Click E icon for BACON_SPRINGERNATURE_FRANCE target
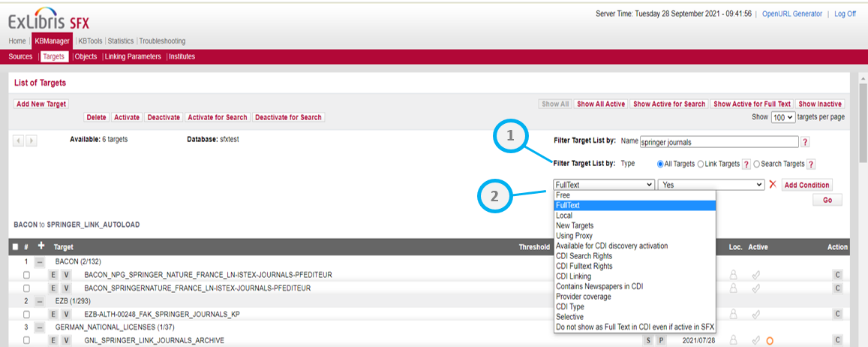This screenshot has width=868, height=347. (x=54, y=288)
